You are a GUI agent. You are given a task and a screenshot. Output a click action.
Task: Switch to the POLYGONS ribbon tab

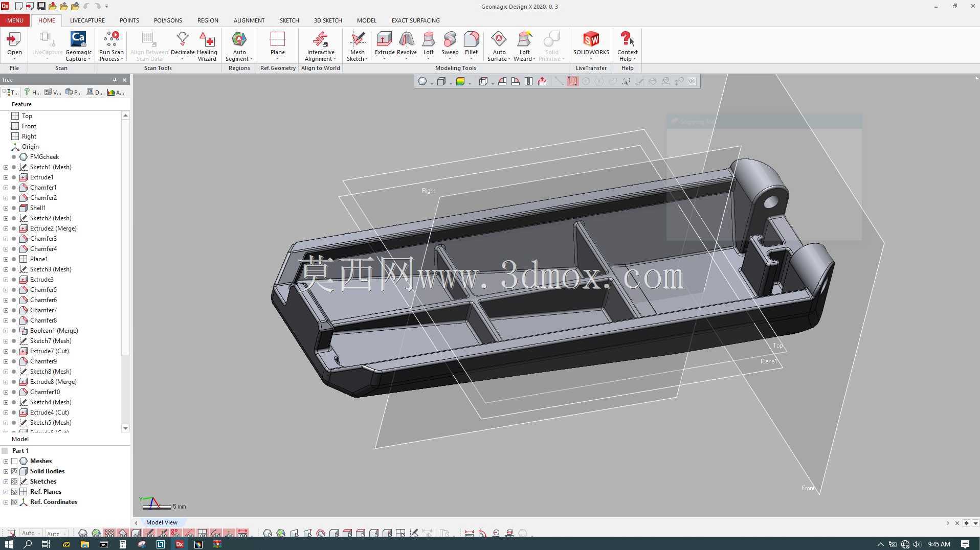pos(168,20)
